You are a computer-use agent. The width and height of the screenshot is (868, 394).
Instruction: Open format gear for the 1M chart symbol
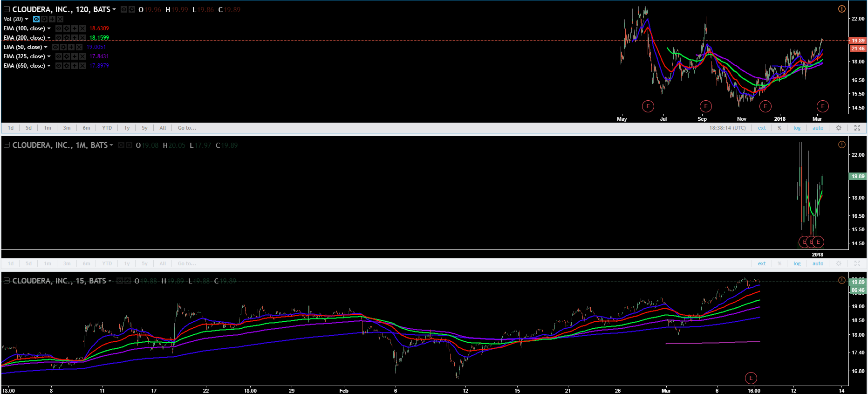tap(129, 145)
